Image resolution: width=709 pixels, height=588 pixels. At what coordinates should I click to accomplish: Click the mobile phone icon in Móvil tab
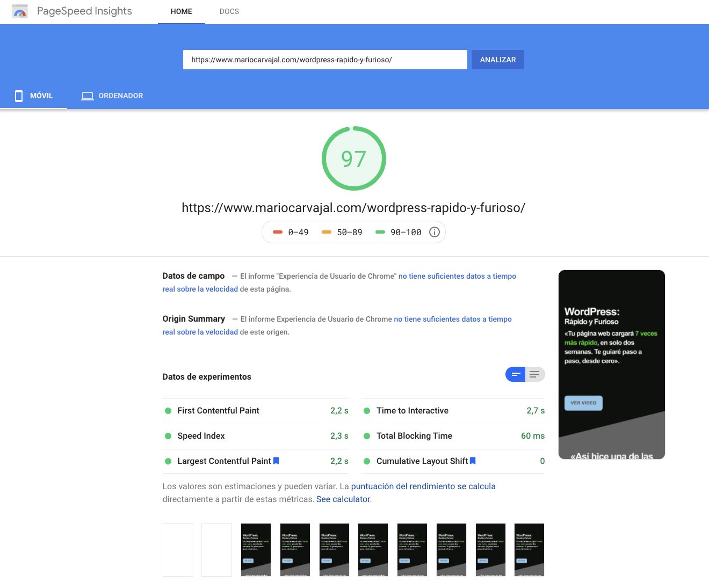(x=19, y=96)
